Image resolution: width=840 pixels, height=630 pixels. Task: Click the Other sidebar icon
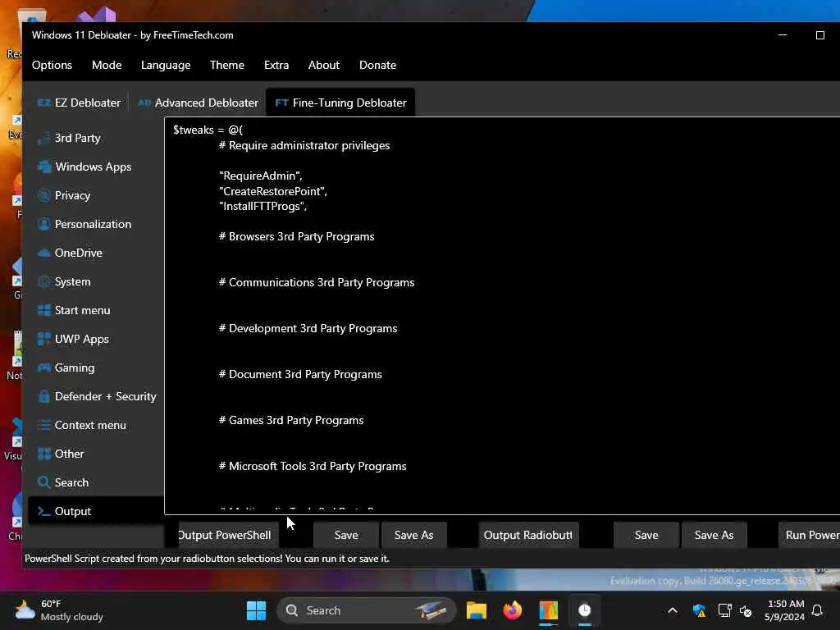[x=44, y=454]
